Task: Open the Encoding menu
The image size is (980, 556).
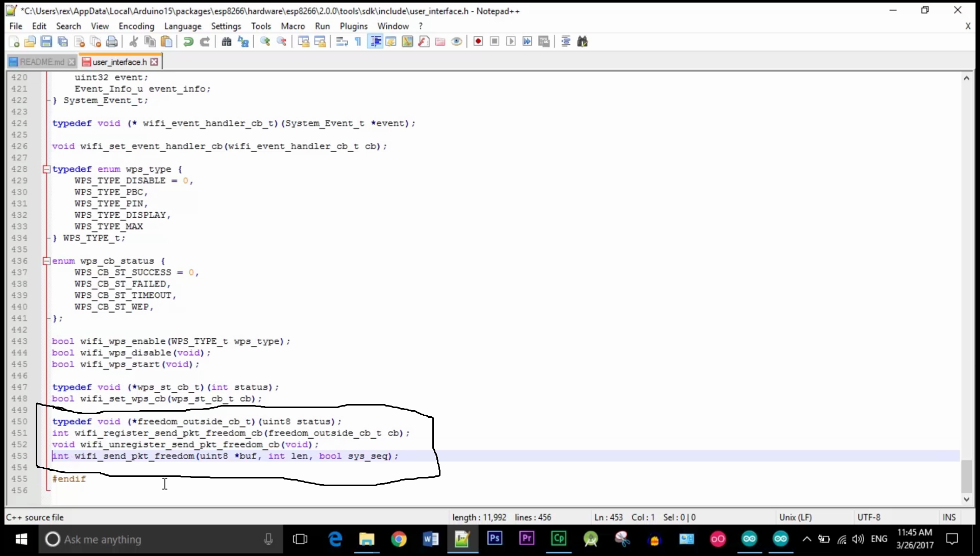Action: click(136, 26)
